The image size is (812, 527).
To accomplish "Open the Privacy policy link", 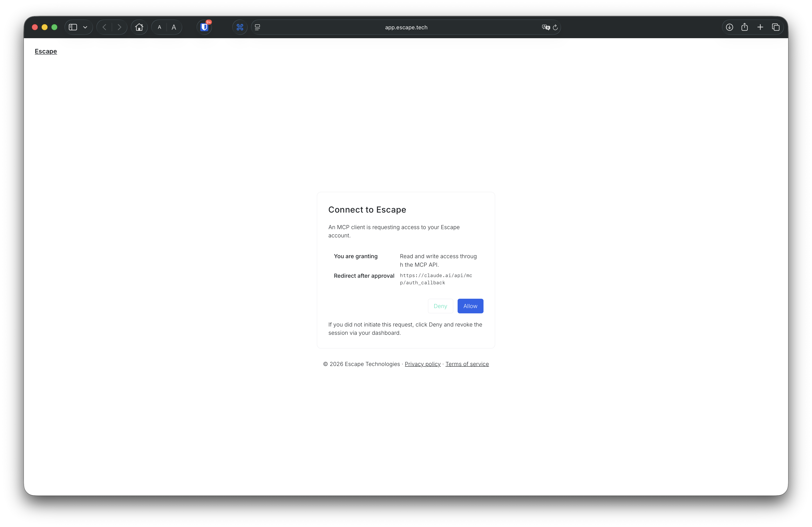I will point(422,364).
